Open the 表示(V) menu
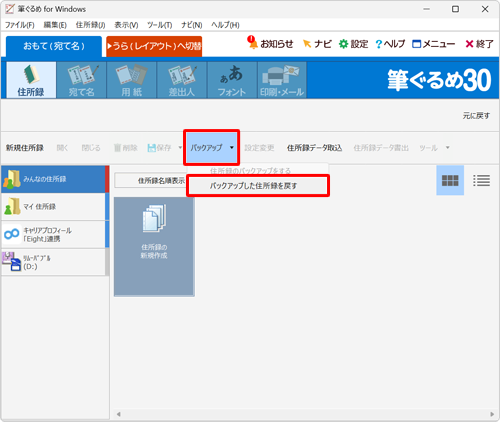The width and height of the screenshot is (500, 422). point(126,25)
